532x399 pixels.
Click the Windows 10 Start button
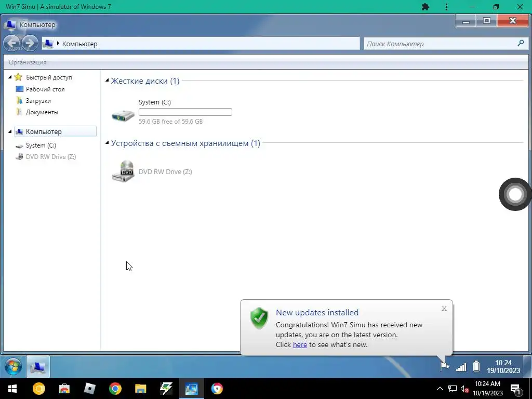pyautogui.click(x=12, y=389)
